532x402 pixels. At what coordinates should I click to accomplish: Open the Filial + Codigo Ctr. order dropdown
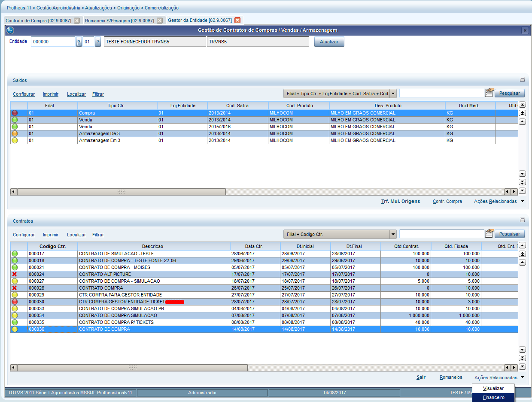pyautogui.click(x=393, y=234)
